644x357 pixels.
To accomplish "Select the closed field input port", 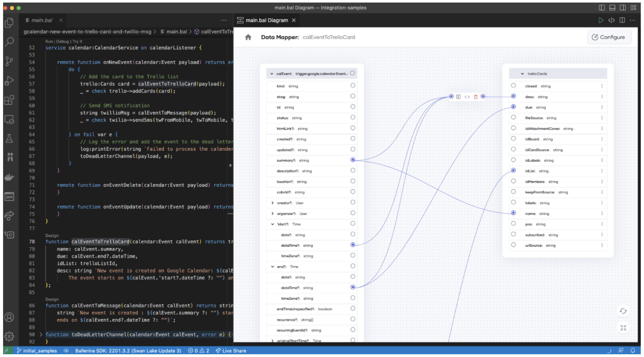I will 513,86.
